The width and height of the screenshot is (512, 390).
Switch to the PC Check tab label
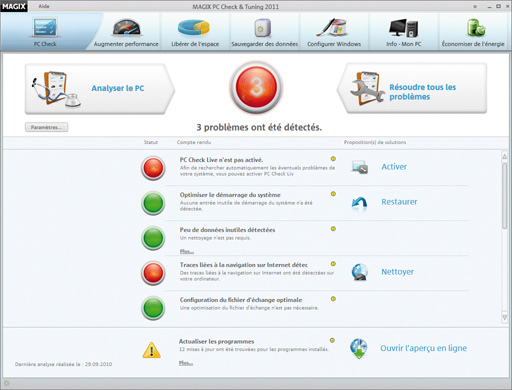tap(45, 44)
